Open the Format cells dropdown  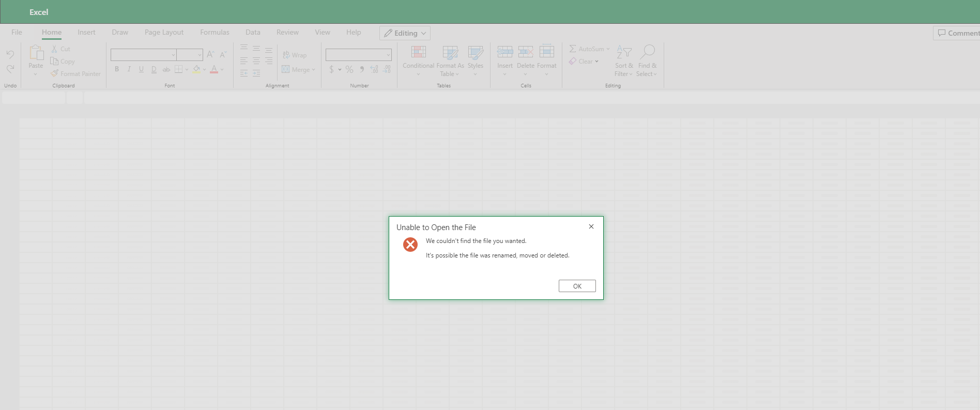pyautogui.click(x=546, y=74)
